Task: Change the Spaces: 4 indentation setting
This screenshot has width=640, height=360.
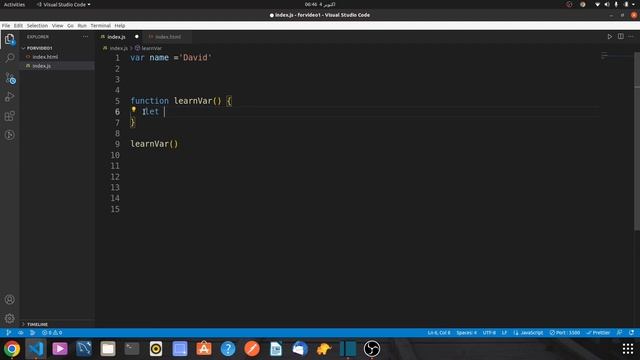Action: [x=467, y=333]
